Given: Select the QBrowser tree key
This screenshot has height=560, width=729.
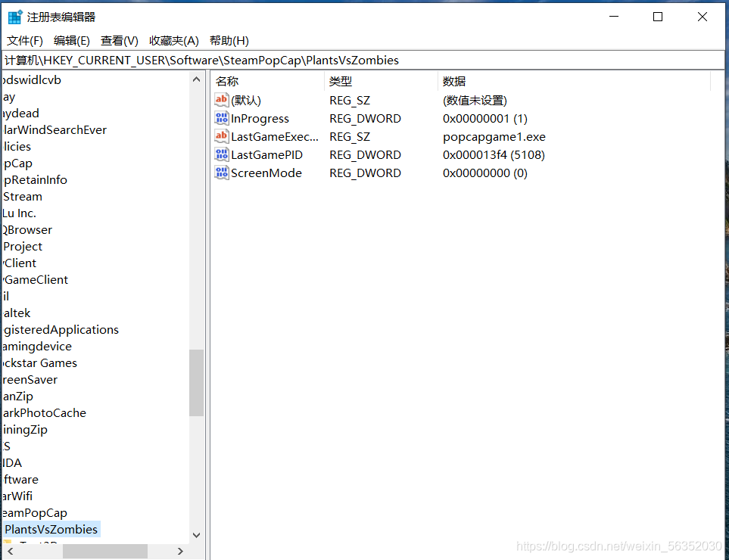Looking at the screenshot, I should click(27, 229).
